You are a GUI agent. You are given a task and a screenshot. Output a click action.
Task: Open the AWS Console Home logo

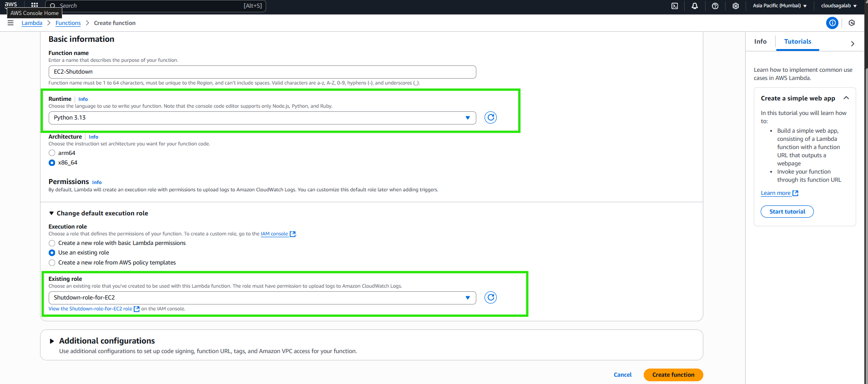point(11,4)
